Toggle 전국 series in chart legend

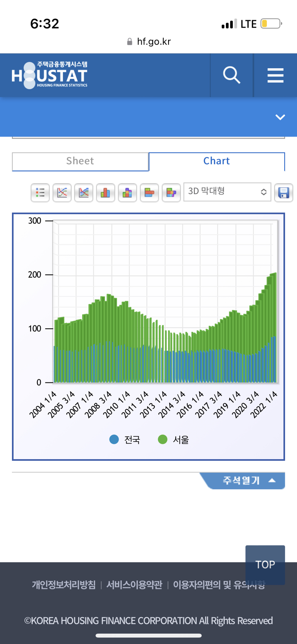(125, 440)
